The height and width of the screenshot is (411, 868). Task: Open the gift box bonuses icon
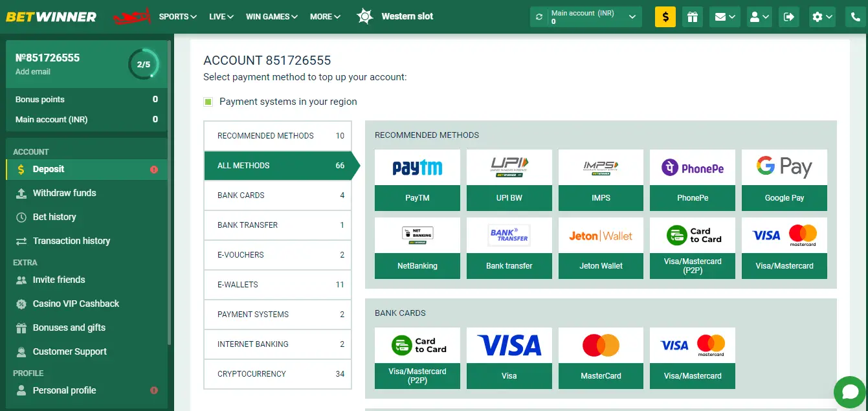(x=692, y=17)
